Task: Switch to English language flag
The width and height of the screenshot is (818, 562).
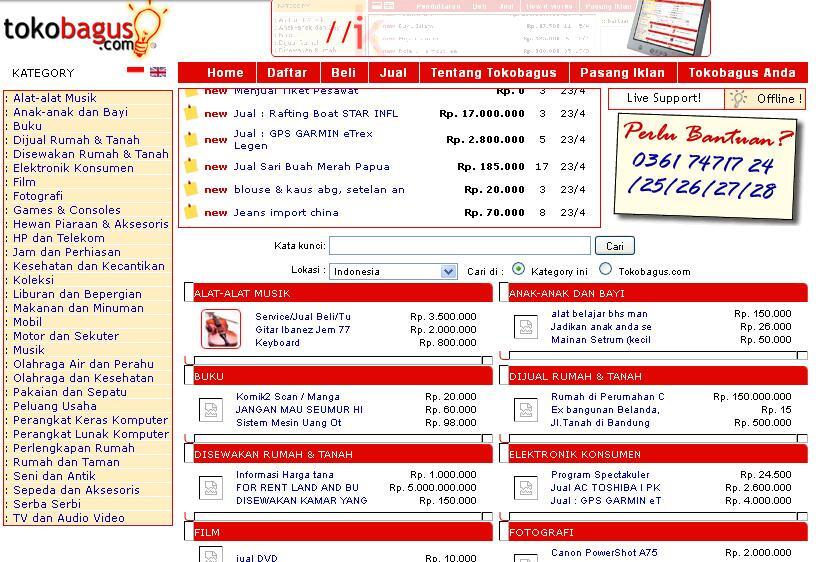Action: [x=158, y=72]
